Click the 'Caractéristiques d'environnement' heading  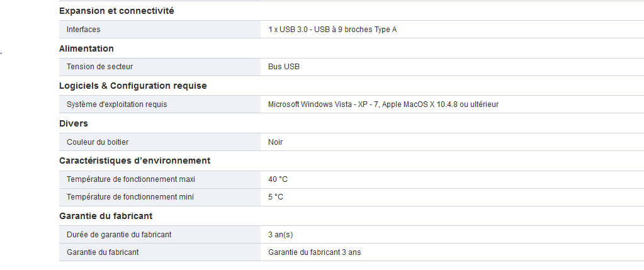pos(135,160)
